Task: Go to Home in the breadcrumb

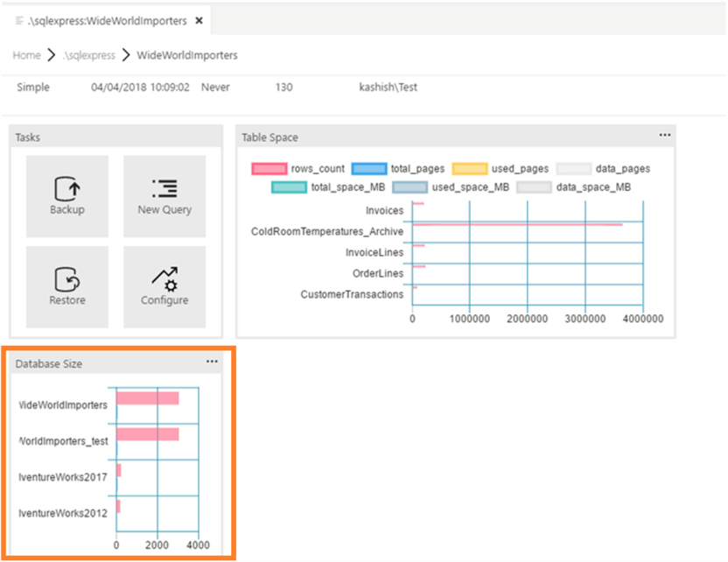Action: tap(26, 55)
